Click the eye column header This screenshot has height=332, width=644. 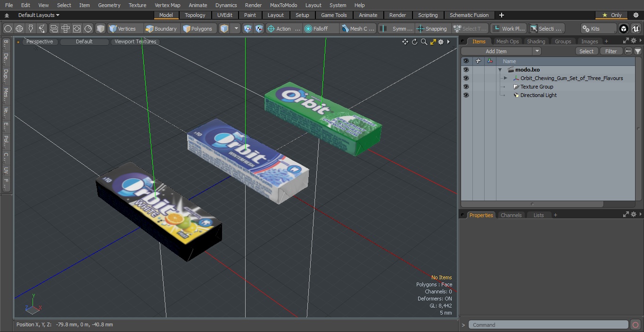[466, 61]
